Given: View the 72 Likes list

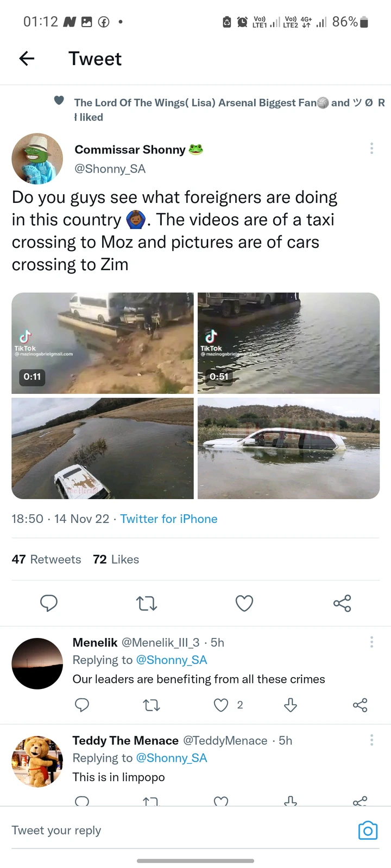Looking at the screenshot, I should click(116, 559).
